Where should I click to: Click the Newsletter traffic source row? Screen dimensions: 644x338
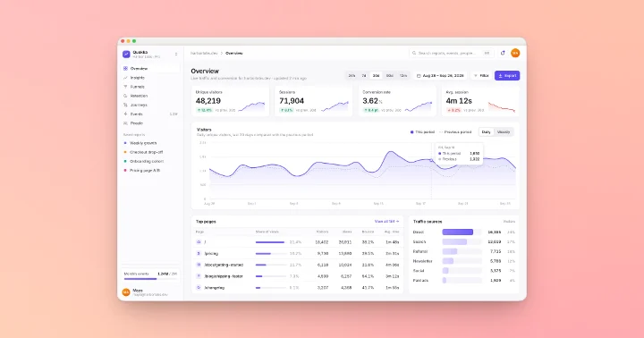coord(463,261)
